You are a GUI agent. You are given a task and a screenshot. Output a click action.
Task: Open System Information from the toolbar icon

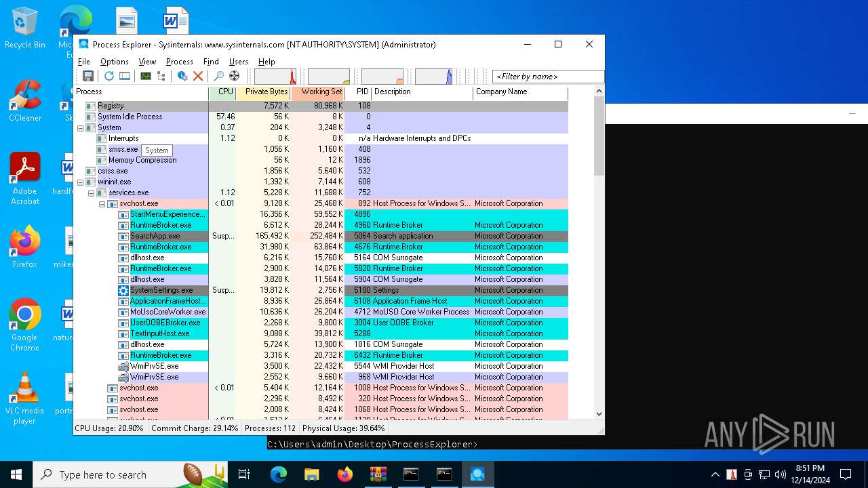pyautogui.click(x=146, y=76)
